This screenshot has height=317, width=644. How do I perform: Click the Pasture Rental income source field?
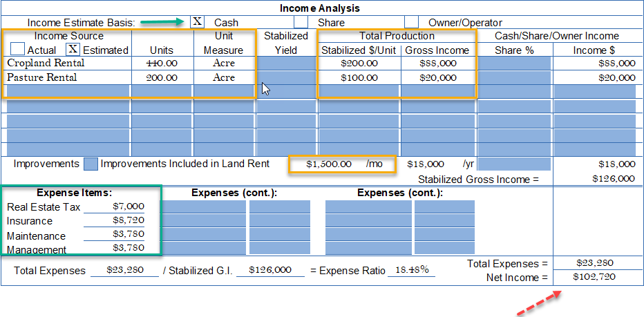[66, 77]
